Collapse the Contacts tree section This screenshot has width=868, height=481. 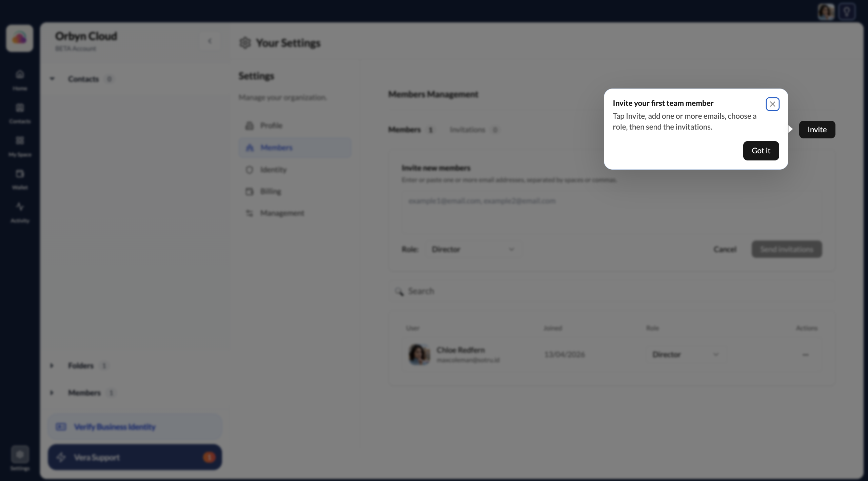52,79
